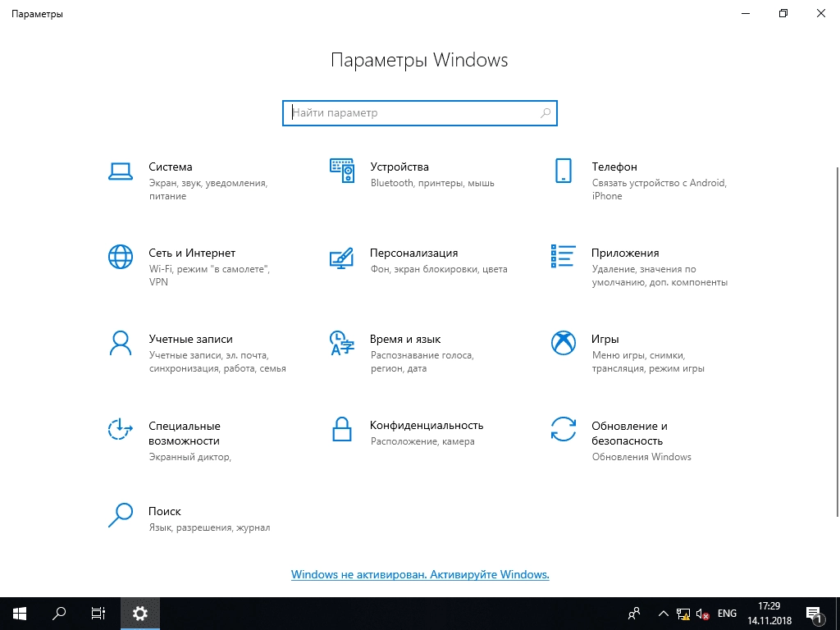Image resolution: width=840 pixels, height=630 pixels.
Task: Open the notification center icon
Action: pos(814,614)
